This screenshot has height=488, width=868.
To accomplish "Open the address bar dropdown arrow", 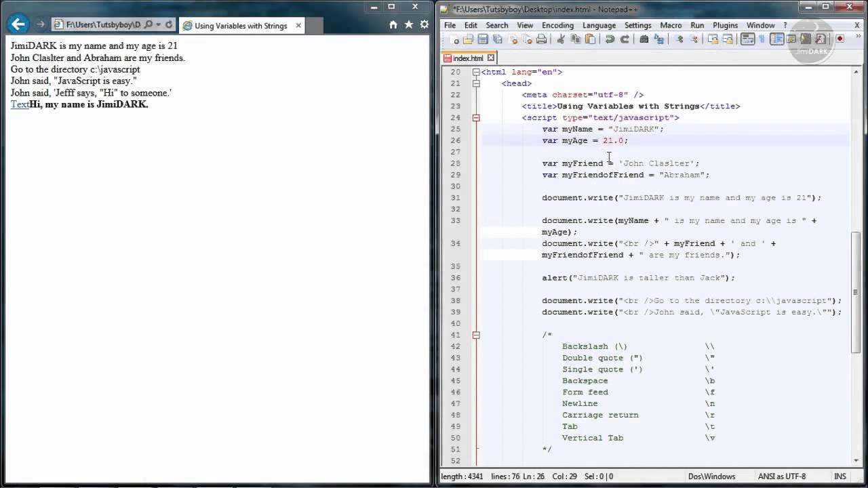I will point(158,25).
